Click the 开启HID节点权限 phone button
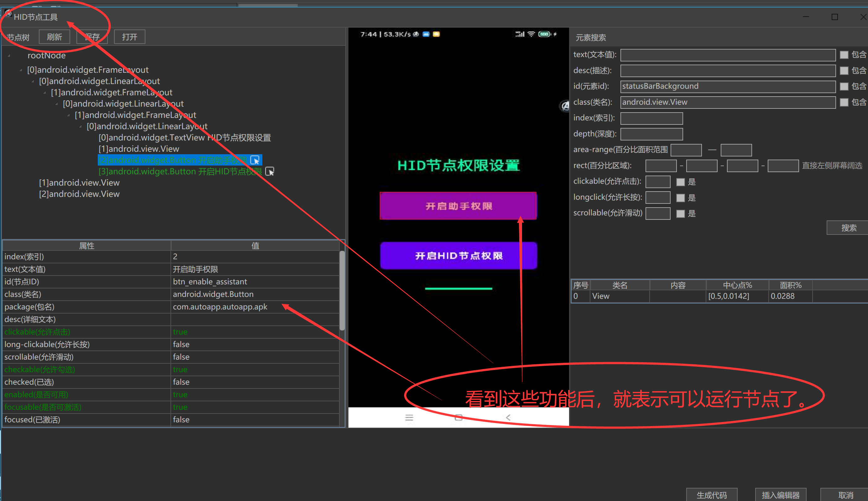Viewport: 868px width, 501px height. click(458, 256)
